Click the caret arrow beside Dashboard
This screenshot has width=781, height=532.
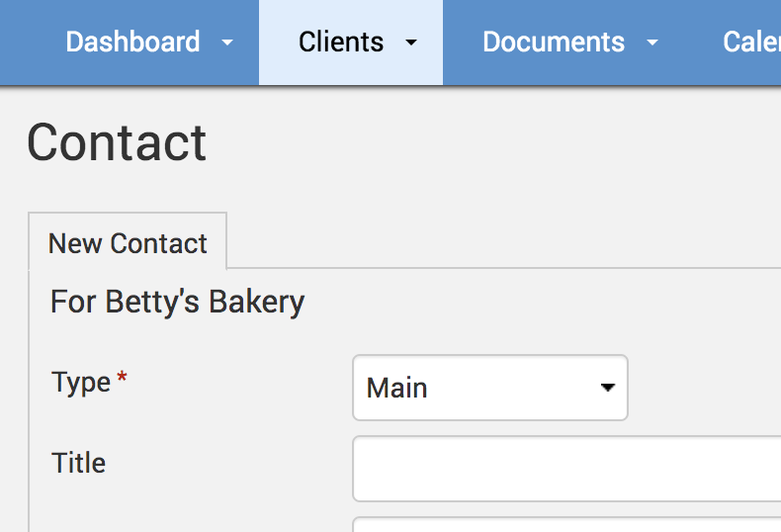(228, 43)
